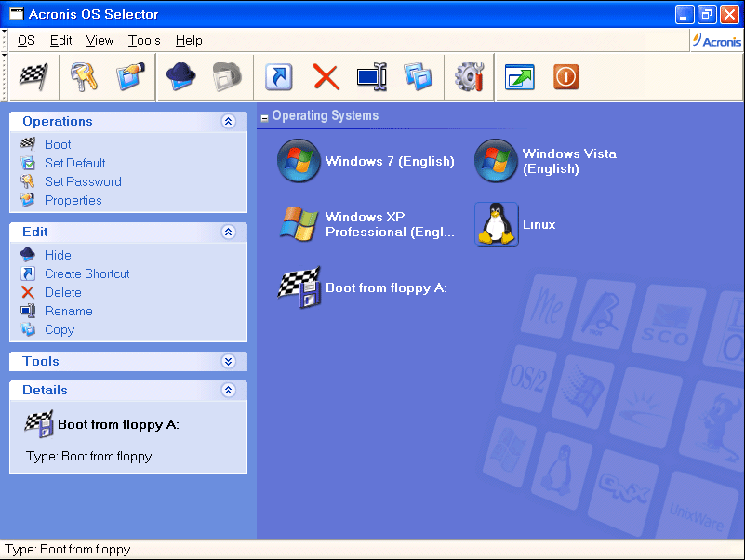Click the Copy link in Edit panel
Image resolution: width=745 pixels, height=560 pixels.
(x=60, y=330)
